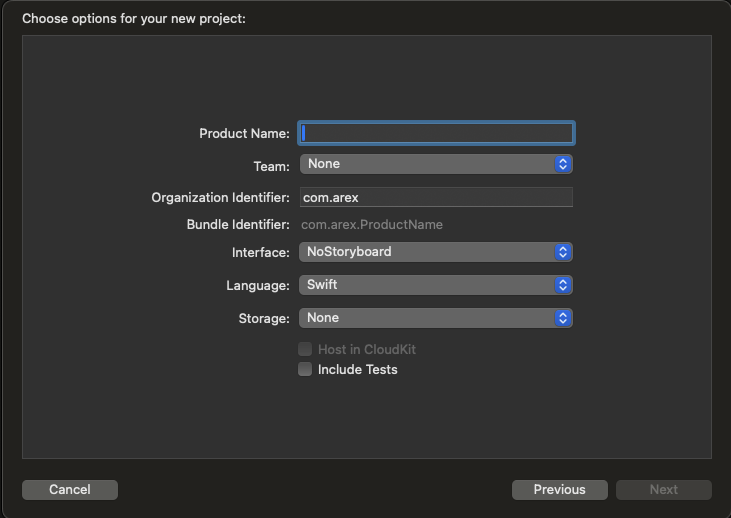
Task: Toggle the Host in CloudKit checkbox
Action: pyautogui.click(x=305, y=349)
